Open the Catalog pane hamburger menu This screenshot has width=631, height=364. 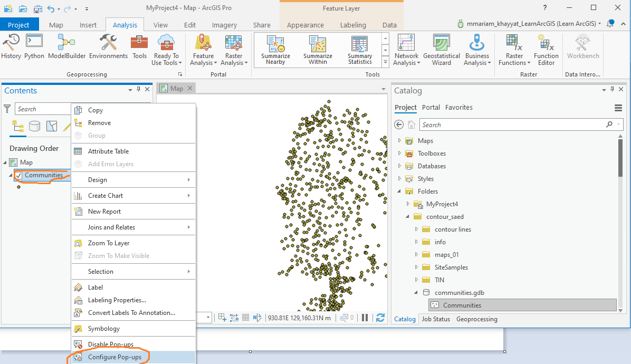point(618,108)
